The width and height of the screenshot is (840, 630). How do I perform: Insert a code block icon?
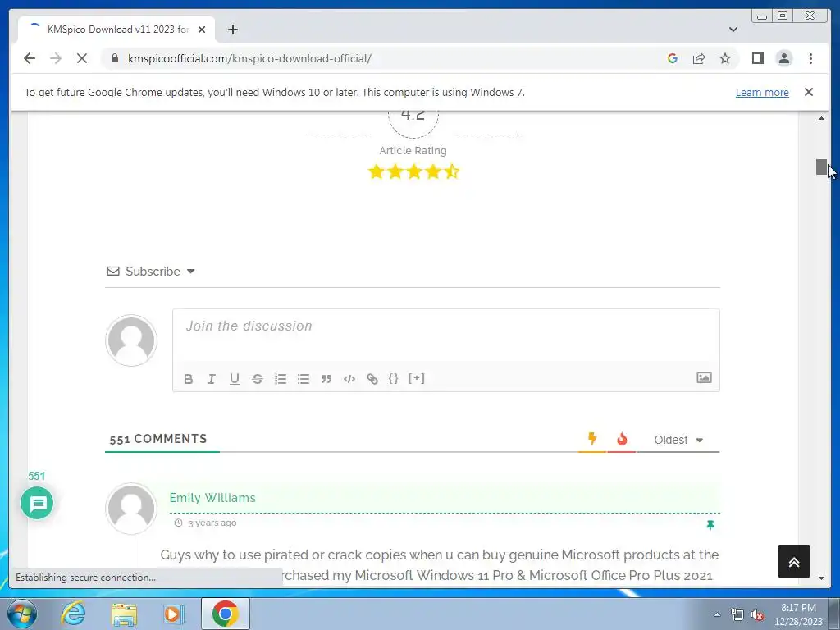(x=349, y=379)
